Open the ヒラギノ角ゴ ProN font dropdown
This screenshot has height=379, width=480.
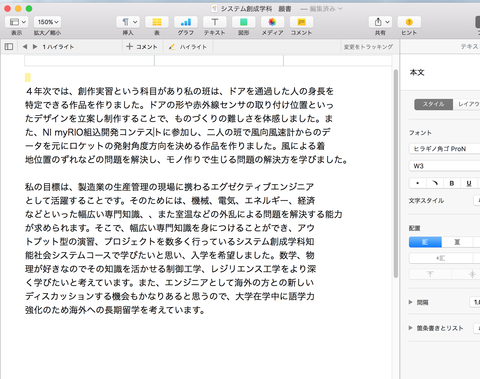point(445,149)
